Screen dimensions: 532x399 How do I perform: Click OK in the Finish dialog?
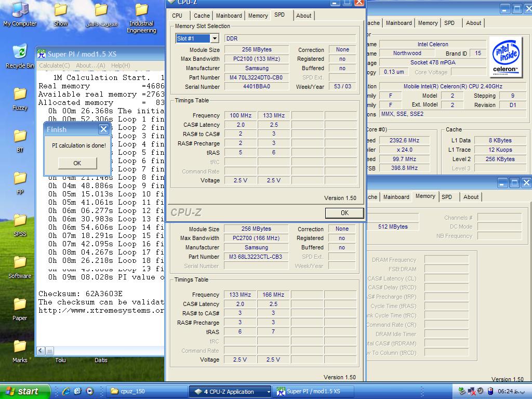click(x=77, y=163)
